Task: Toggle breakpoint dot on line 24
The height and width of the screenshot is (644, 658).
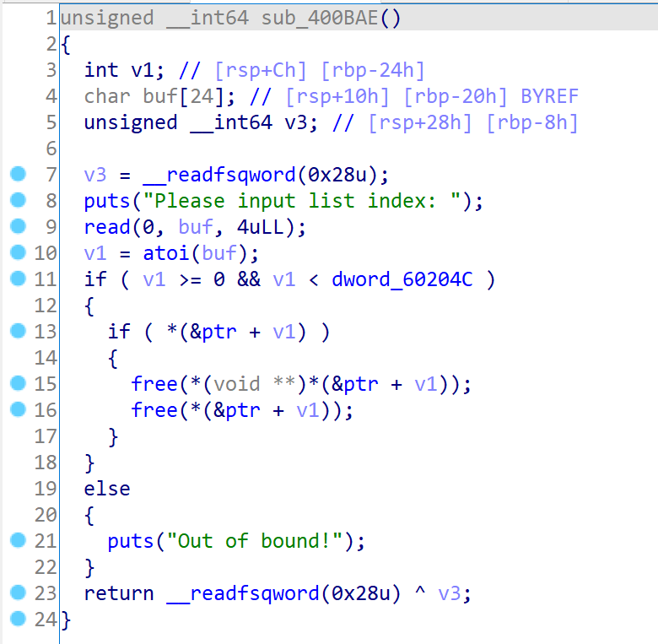Action: click(x=18, y=619)
